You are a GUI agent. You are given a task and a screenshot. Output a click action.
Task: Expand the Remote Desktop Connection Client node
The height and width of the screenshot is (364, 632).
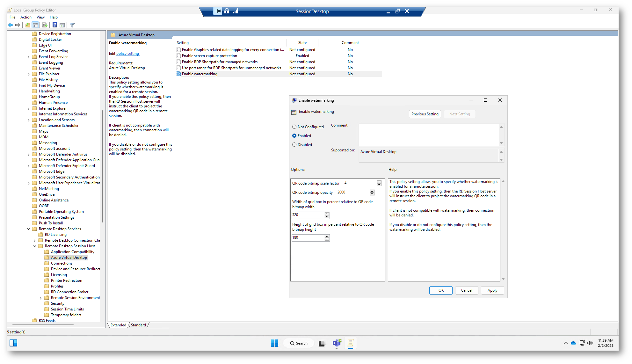click(x=34, y=241)
